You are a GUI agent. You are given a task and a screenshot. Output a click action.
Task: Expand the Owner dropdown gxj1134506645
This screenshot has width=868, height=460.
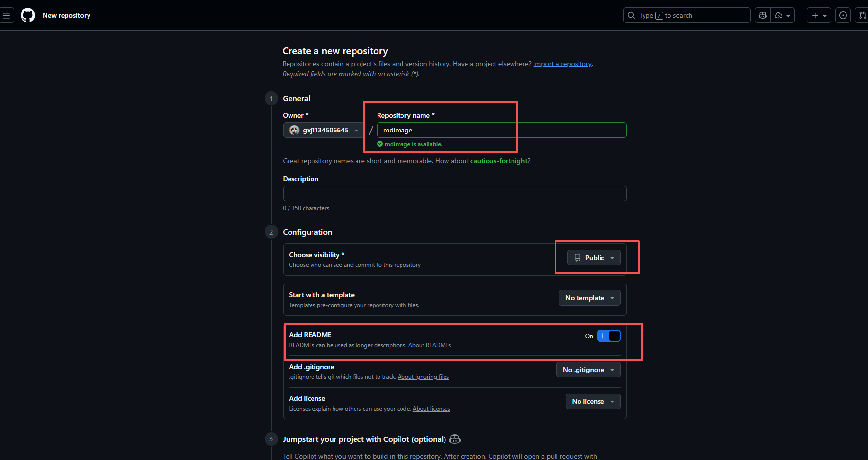[323, 131]
